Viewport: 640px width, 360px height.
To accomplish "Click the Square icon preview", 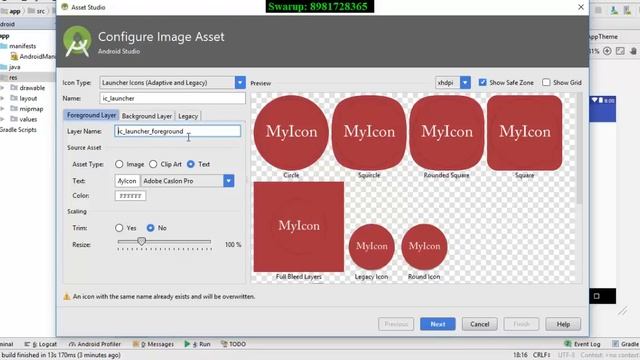I will (x=524, y=133).
